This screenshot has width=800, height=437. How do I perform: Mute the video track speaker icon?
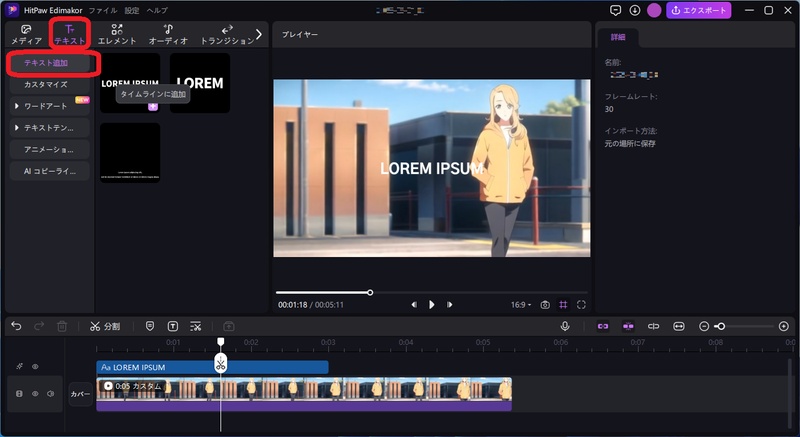click(x=50, y=394)
